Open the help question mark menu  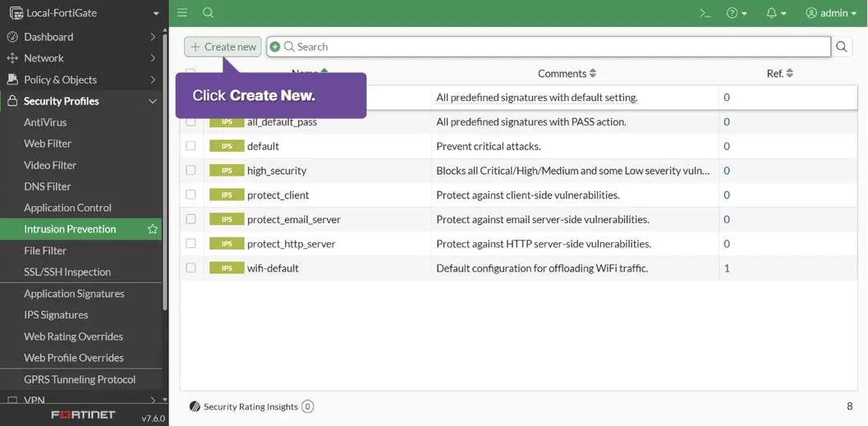(737, 13)
